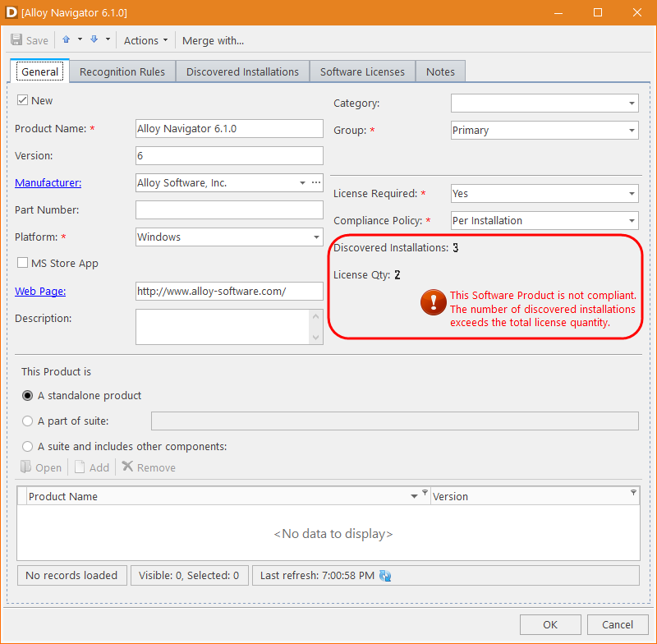Screen dimensions: 657x644
Task: Open the License Required dropdown
Action: (x=632, y=194)
